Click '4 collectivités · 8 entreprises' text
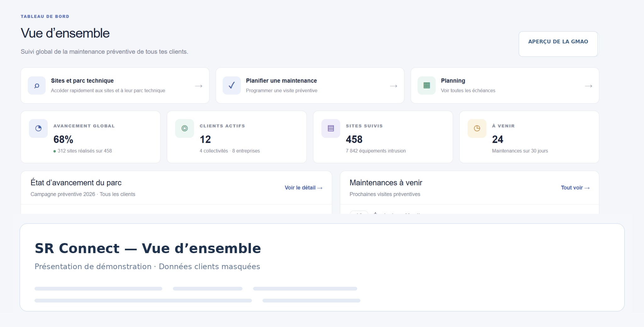 [x=230, y=151]
